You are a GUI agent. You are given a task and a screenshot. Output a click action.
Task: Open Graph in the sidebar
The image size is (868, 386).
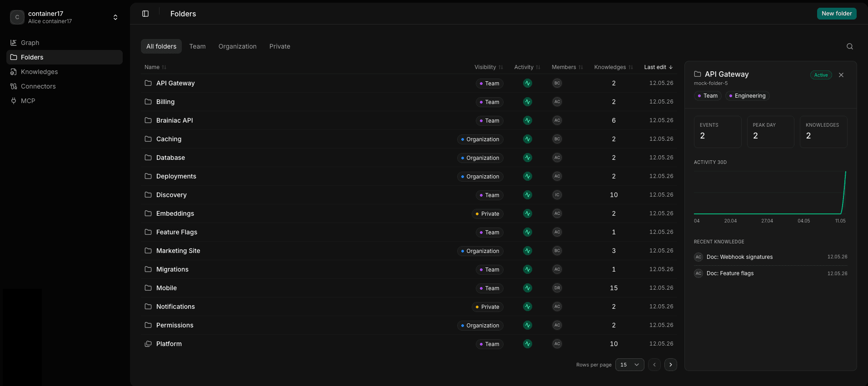pos(65,43)
